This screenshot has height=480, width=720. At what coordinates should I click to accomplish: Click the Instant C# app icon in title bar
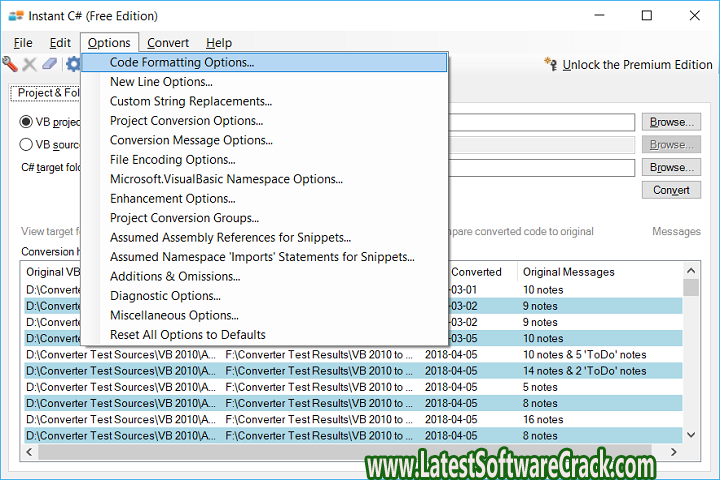[x=16, y=16]
